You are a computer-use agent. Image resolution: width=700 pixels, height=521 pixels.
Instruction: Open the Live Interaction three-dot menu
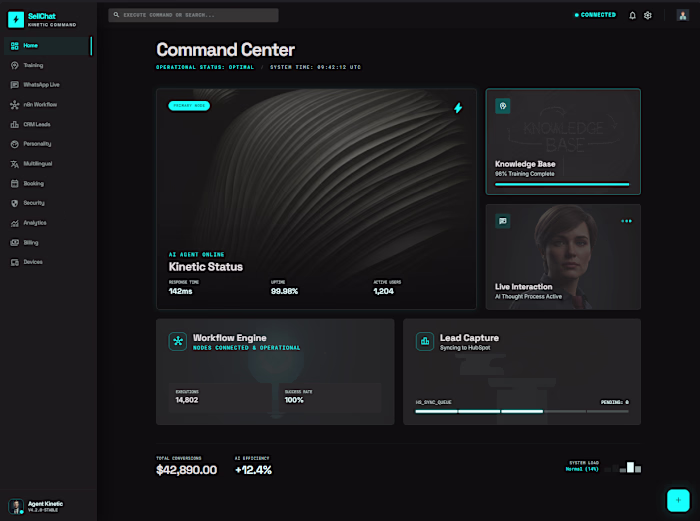click(626, 221)
